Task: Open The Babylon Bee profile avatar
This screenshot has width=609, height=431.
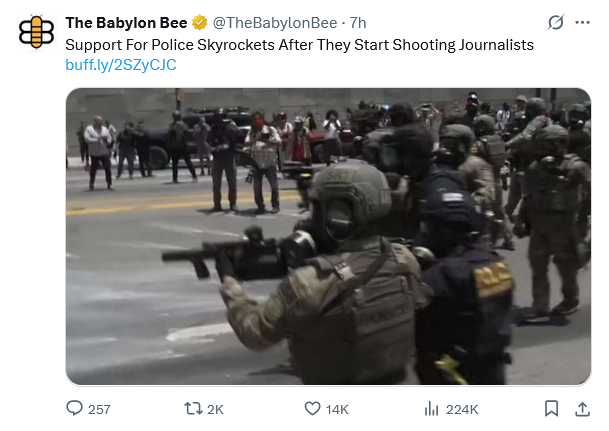Action: (37, 32)
